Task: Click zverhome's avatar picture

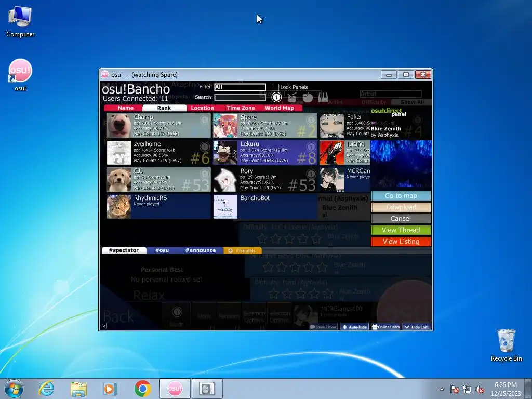Action: (119, 153)
